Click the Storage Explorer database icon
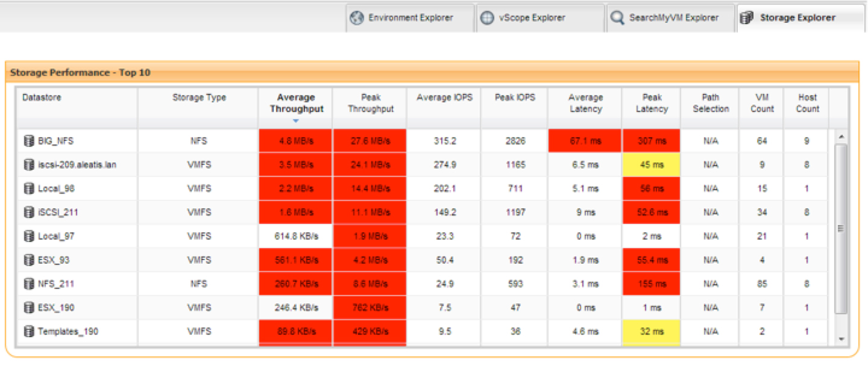Image resolution: width=868 pixels, height=366 pixels. pos(747,18)
